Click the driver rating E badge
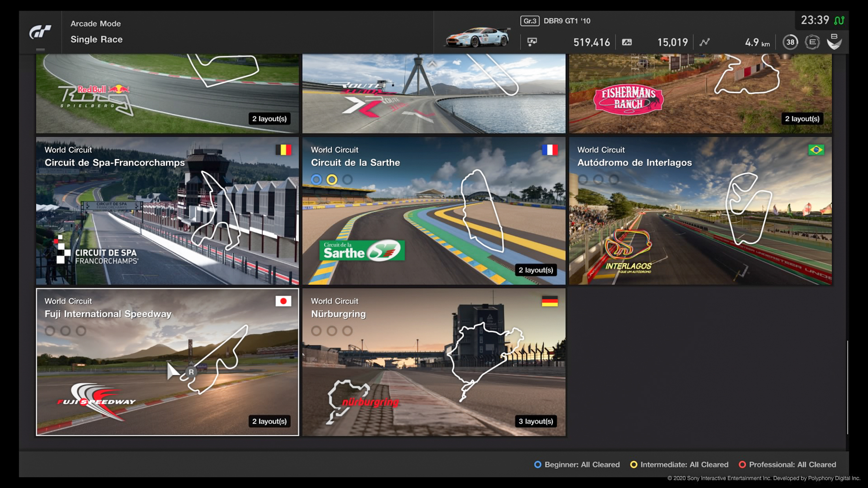Image resolution: width=868 pixels, height=488 pixels. click(x=812, y=42)
